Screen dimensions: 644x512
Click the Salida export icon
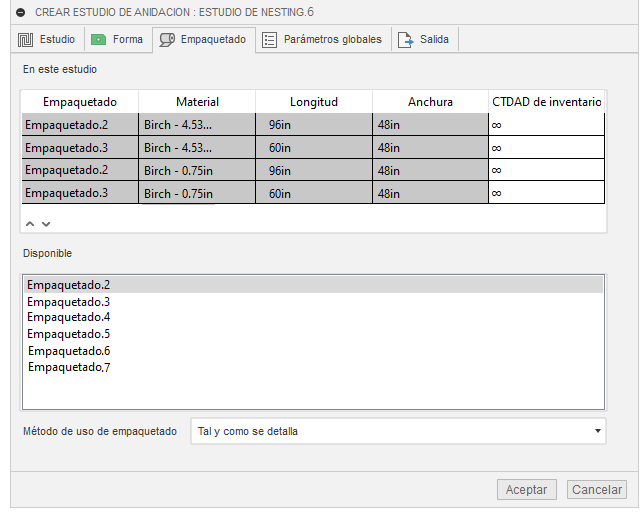(x=405, y=40)
